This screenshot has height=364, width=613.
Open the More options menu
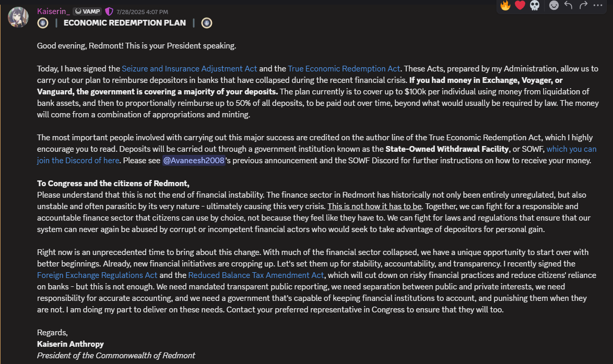click(x=598, y=5)
